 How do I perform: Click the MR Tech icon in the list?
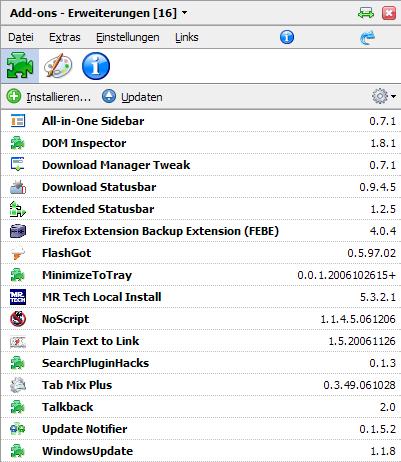(x=18, y=297)
